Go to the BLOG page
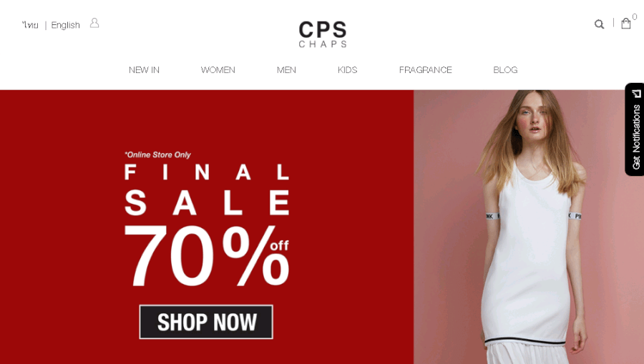 pyautogui.click(x=506, y=70)
